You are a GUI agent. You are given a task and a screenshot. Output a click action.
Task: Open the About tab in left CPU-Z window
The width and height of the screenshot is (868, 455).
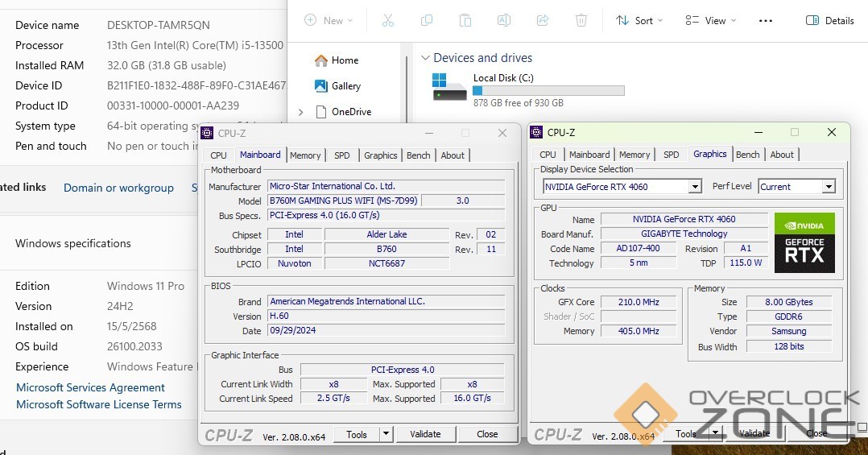[453, 155]
